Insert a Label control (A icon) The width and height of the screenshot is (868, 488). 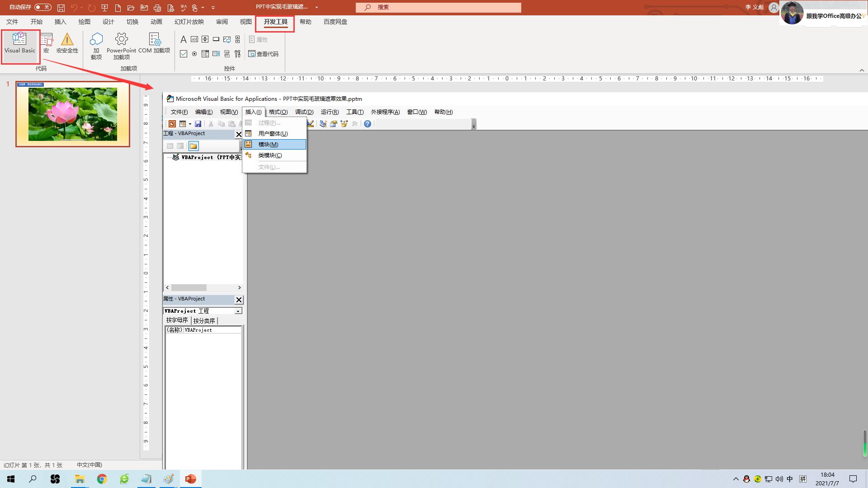click(183, 40)
